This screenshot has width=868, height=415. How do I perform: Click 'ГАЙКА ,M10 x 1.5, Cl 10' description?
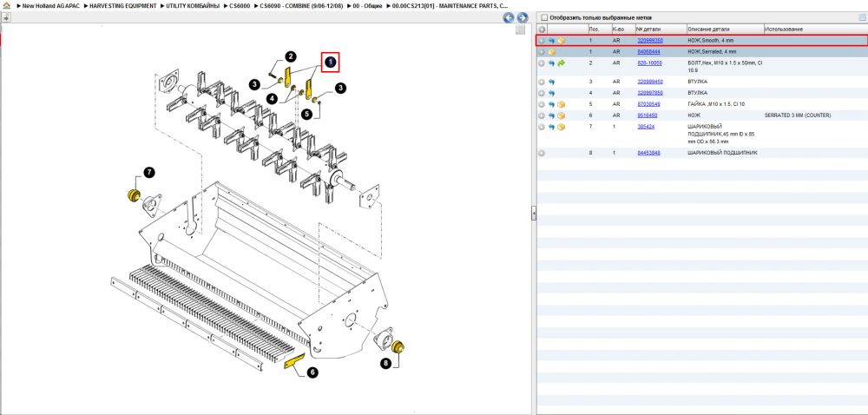(714, 104)
